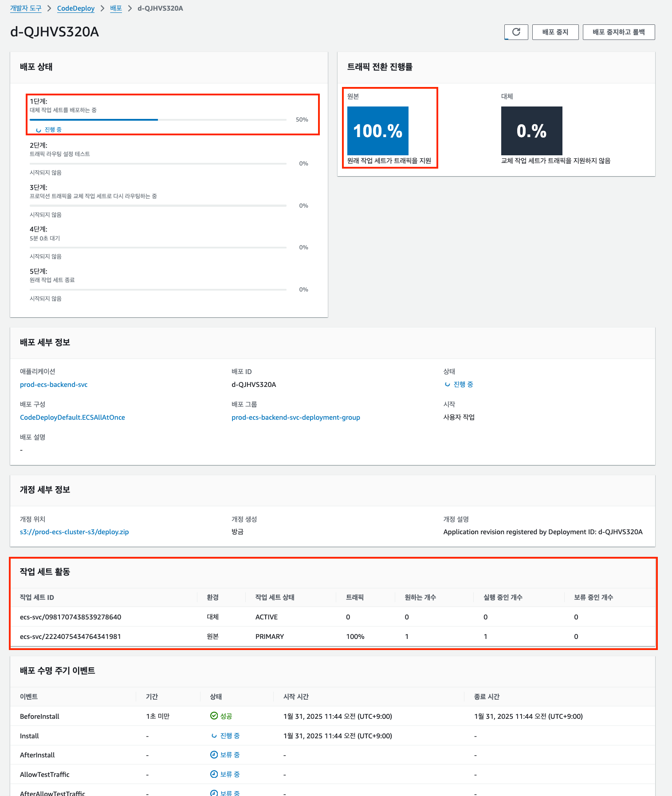672x796 pixels.
Task: Select task set ecs-svc/2224075434764341981
Action: click(x=71, y=637)
